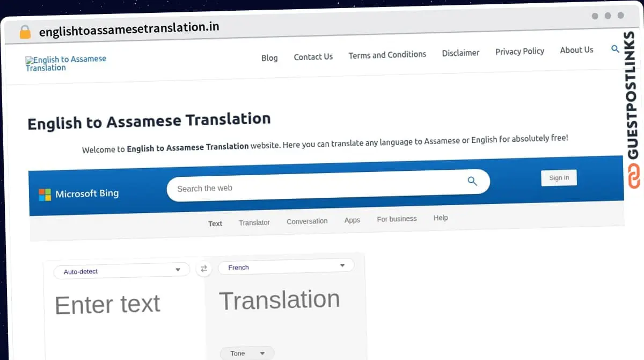Open the Contact Us page

pos(313,56)
